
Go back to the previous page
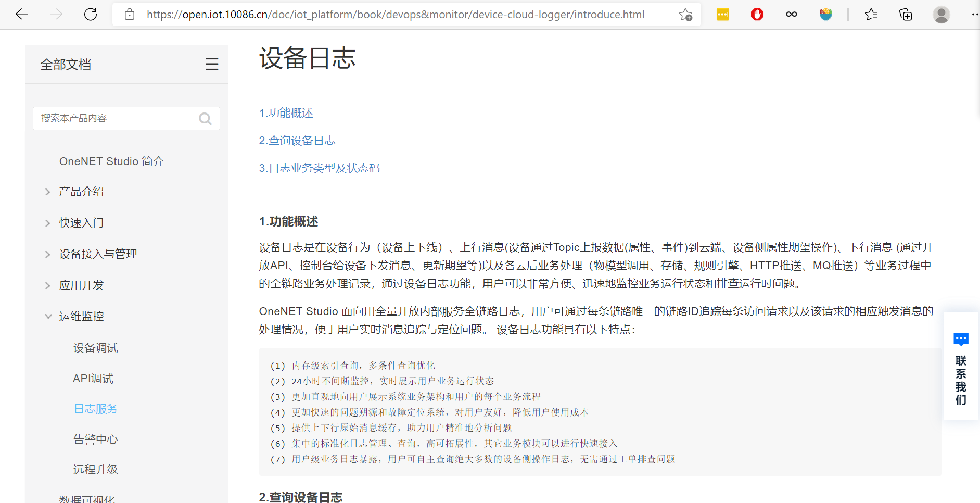21,14
